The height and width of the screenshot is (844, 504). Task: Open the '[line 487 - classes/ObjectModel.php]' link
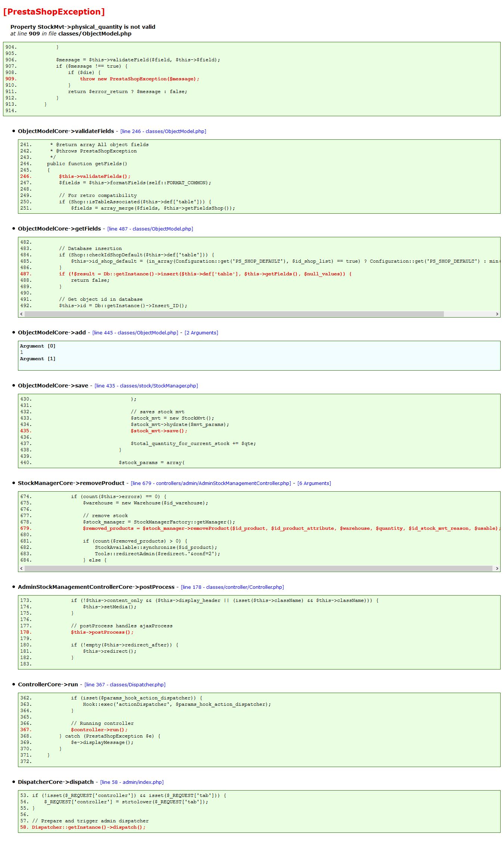click(x=150, y=229)
